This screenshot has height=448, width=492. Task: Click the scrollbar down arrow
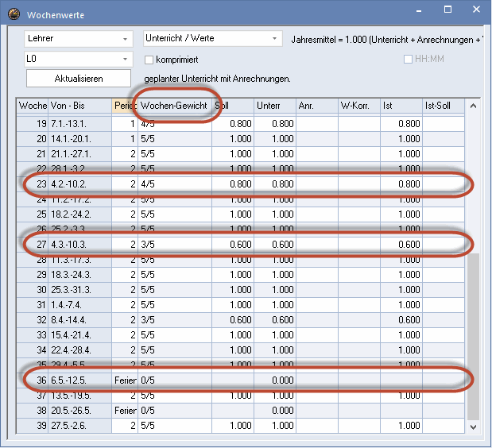[473, 427]
